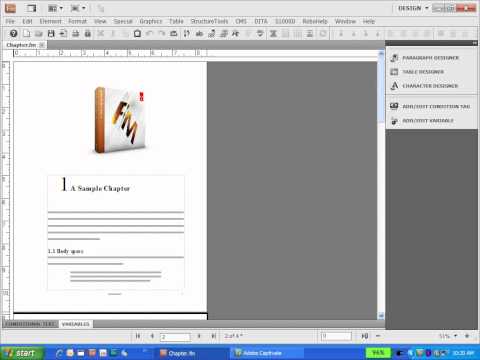Image resolution: width=480 pixels, height=360 pixels.
Task: Click the Windows Start button
Action: 22,353
